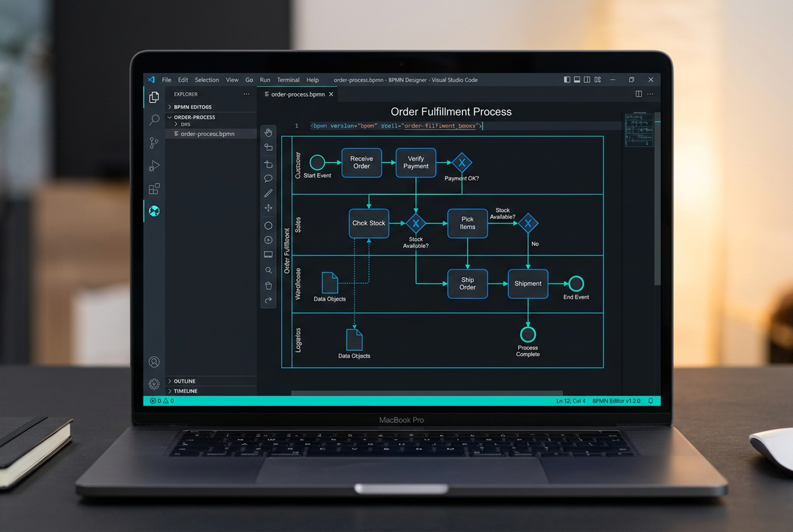
Task: Open the Help menu
Action: [x=313, y=80]
